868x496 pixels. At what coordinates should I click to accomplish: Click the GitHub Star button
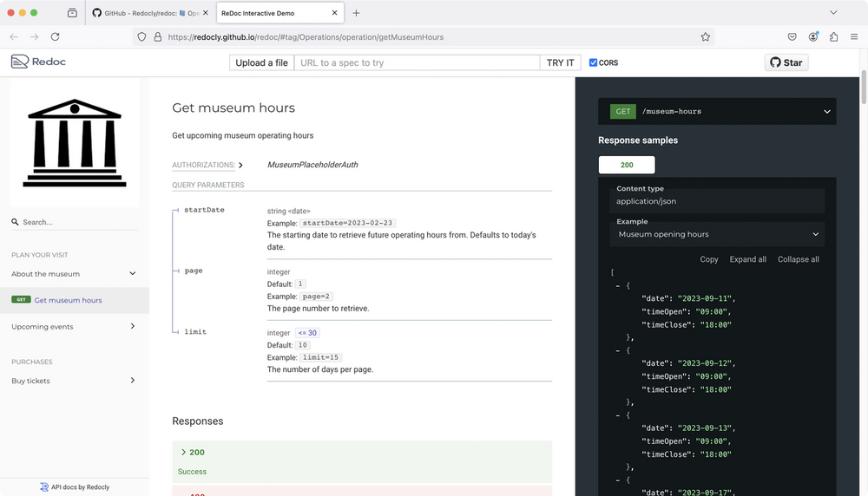786,62
